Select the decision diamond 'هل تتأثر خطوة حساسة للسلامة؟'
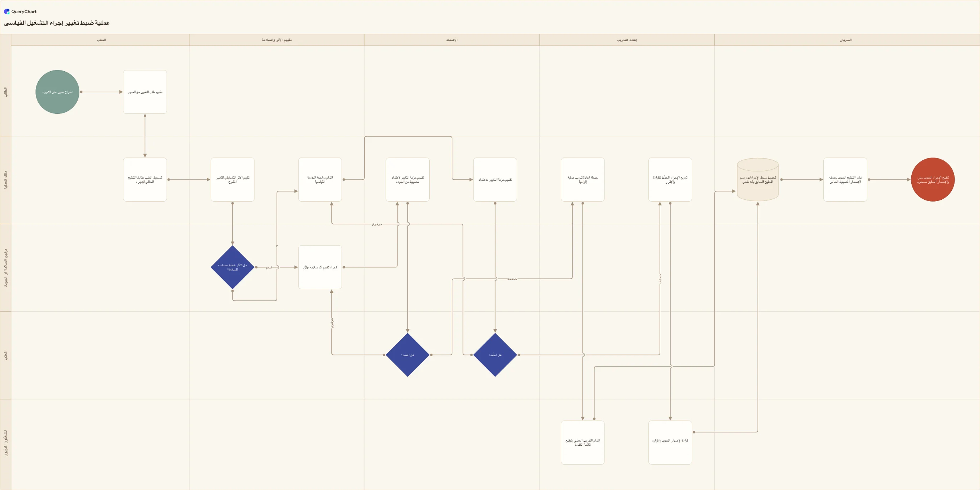980x490 pixels. click(232, 267)
